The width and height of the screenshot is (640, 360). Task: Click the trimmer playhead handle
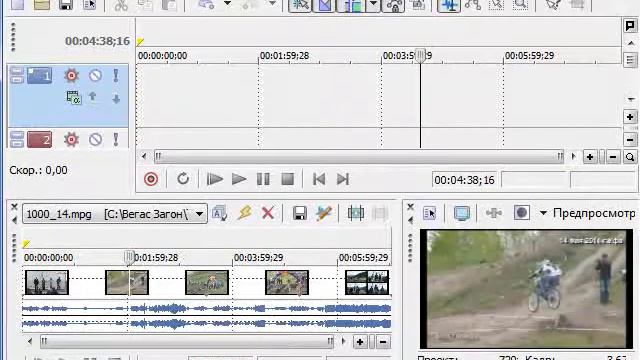click(129, 257)
